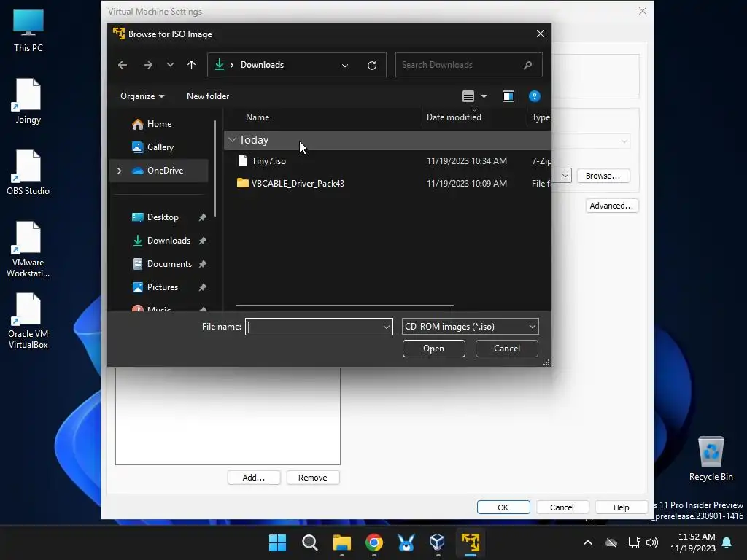Expand the OneDrive tree node
The image size is (747, 560).
(x=119, y=171)
